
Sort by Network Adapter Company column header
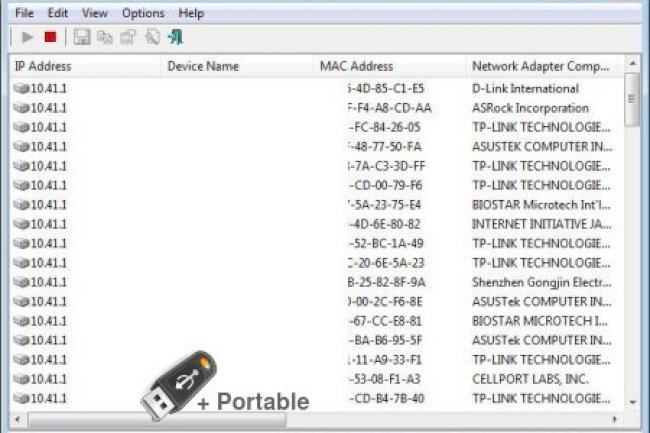tap(542, 66)
